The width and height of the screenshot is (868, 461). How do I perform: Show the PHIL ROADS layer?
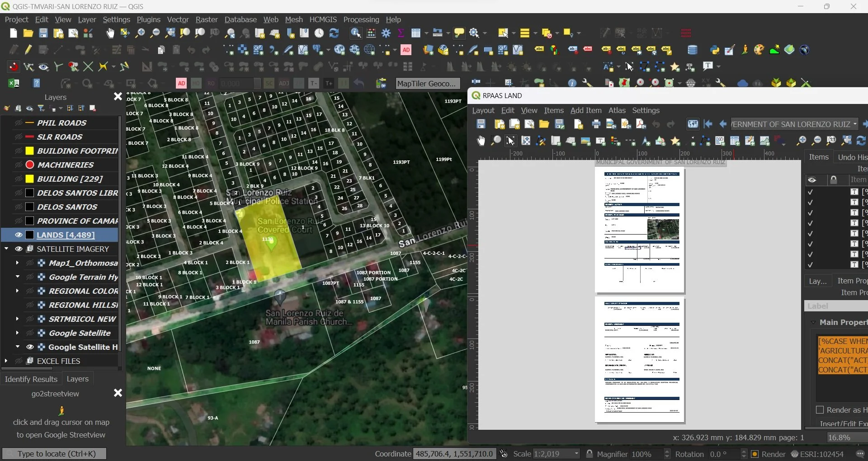pyautogui.click(x=19, y=123)
